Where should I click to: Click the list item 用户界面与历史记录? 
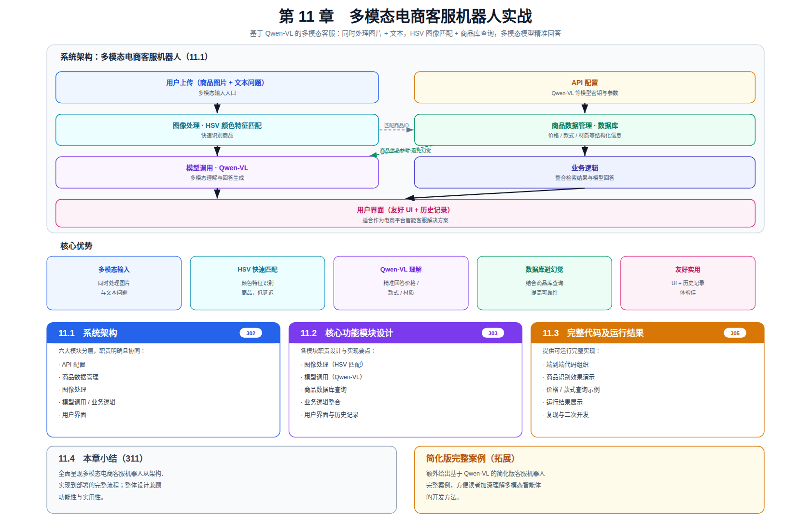click(330, 415)
